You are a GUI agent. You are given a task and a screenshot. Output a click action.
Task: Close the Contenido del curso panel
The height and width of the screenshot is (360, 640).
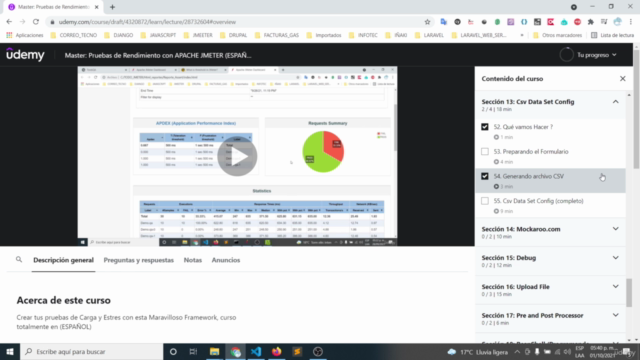(622, 78)
